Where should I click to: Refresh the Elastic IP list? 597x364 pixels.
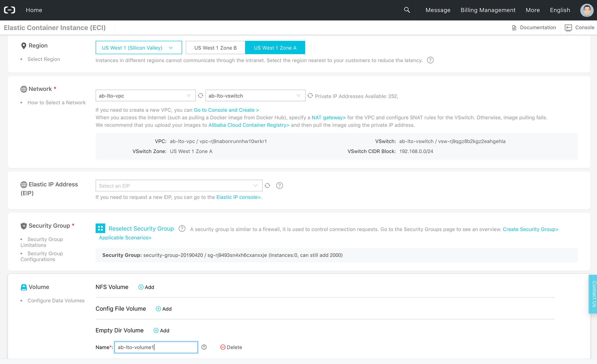pos(267,186)
